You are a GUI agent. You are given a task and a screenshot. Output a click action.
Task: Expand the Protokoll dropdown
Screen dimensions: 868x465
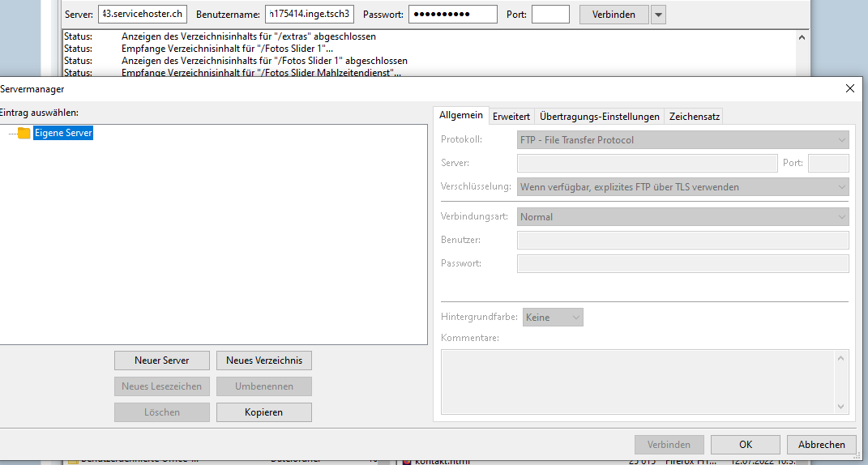tap(682, 140)
